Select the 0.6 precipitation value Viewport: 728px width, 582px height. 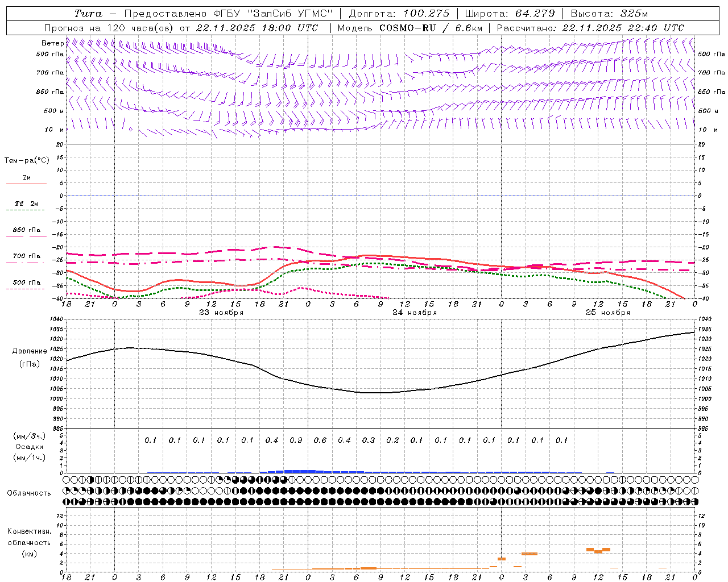320,440
